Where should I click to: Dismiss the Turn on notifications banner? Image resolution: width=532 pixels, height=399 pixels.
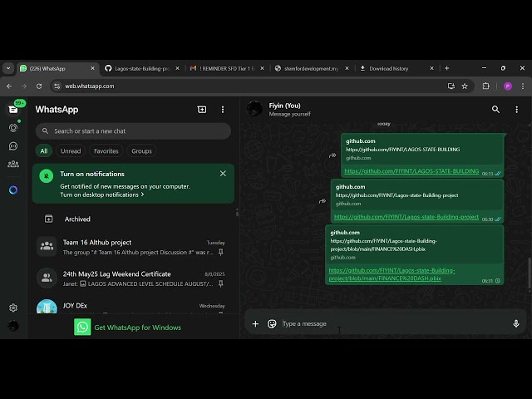coord(223,174)
